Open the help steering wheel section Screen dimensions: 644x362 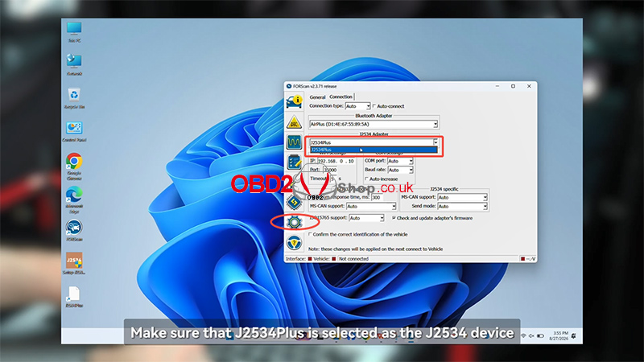pyautogui.click(x=294, y=243)
